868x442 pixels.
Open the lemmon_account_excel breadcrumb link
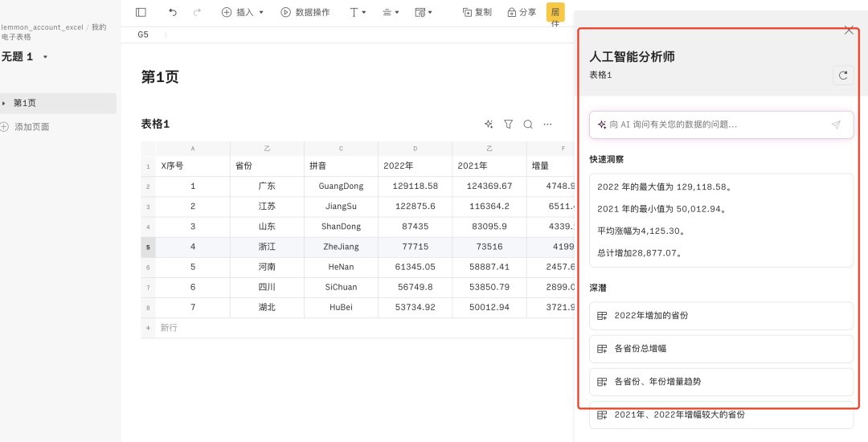coord(42,27)
